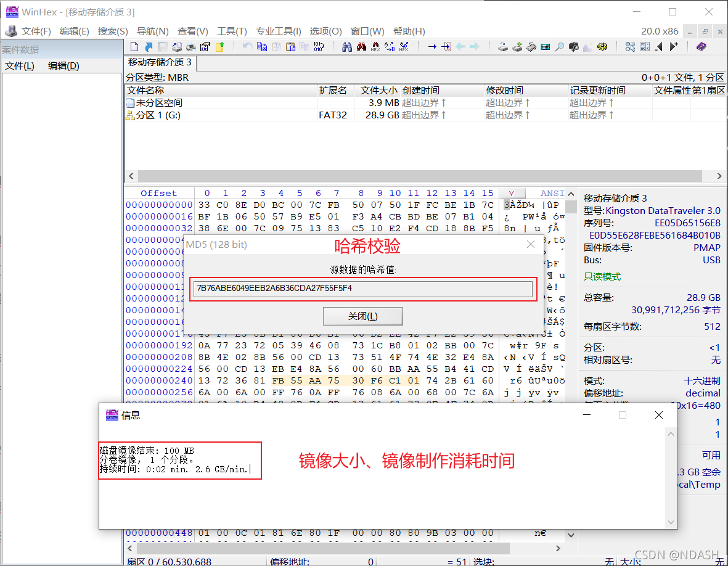728x566 pixels.
Task: Click the magnifier Analyze icon
Action: (560, 46)
